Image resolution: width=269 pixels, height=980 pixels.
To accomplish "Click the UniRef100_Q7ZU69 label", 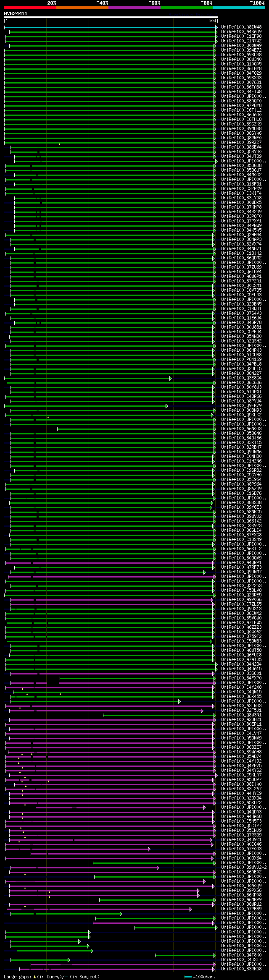I will coord(241,267).
